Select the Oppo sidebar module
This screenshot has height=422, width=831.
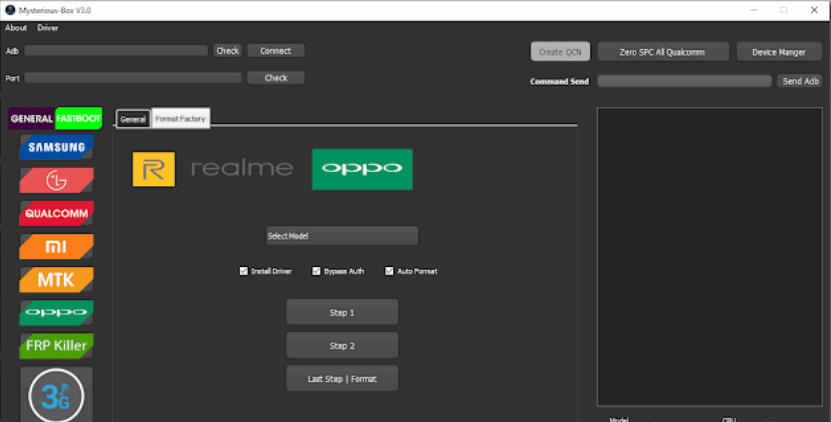pyautogui.click(x=56, y=312)
